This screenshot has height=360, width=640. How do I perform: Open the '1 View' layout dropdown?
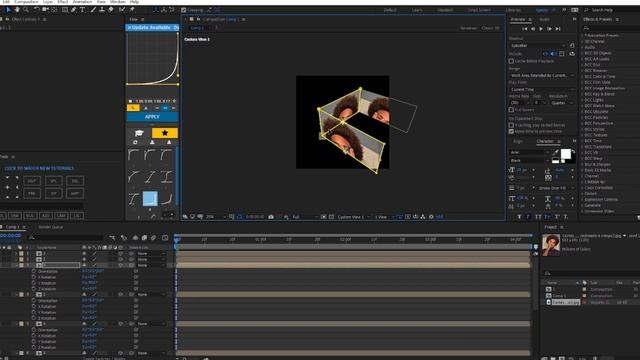click(384, 217)
